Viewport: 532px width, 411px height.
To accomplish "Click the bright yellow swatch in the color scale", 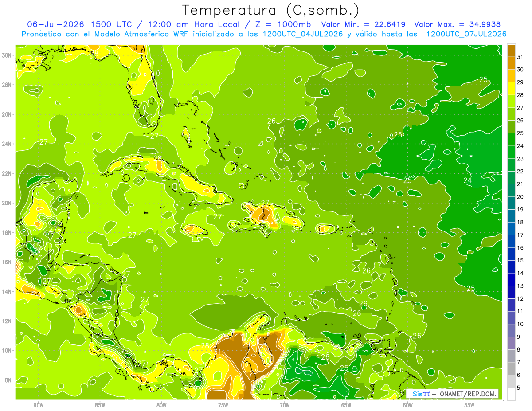I will point(511,89).
